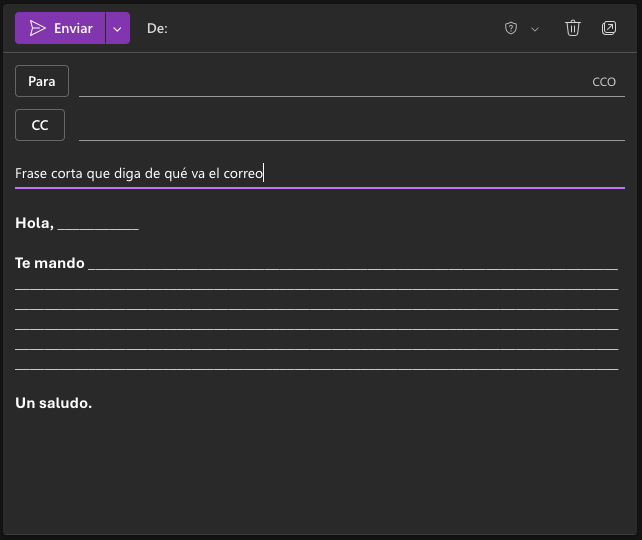The width and height of the screenshot is (642, 540).
Task: Pop out message into new window
Action: (609, 28)
